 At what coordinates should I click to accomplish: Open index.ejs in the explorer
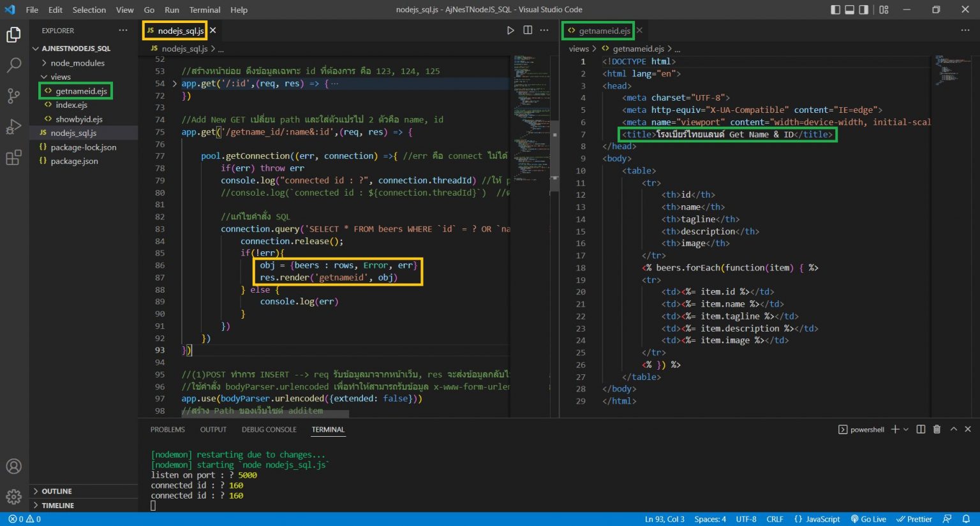tap(71, 105)
